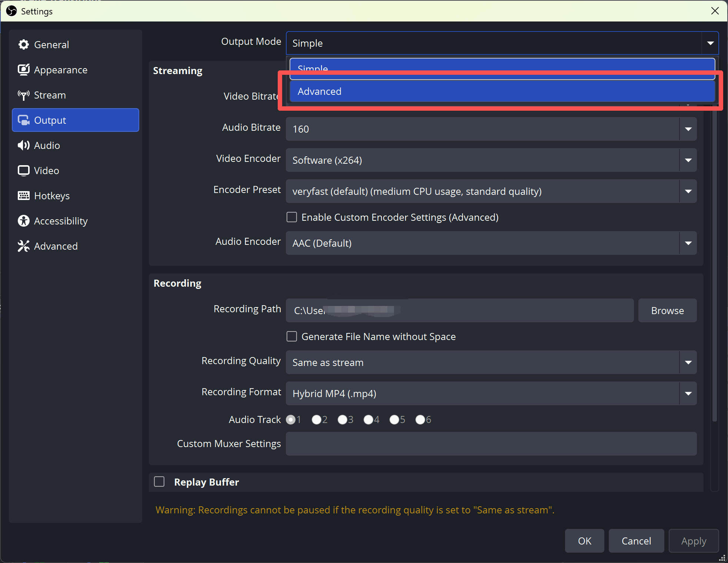The width and height of the screenshot is (728, 563).
Task: Click the Audio speaker icon
Action: 24,145
